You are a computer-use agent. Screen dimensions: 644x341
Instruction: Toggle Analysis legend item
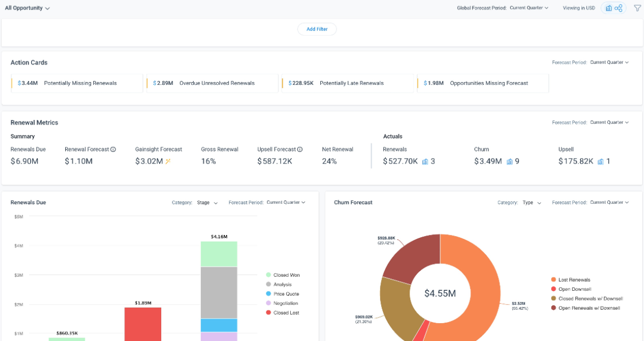(279, 284)
